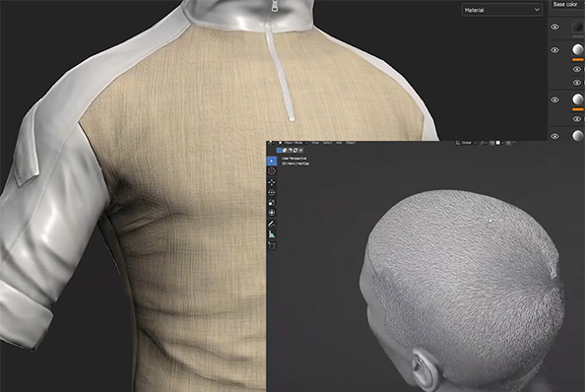Screen dimensions: 585x392
Task: Choose the Annotate pencil tool
Action: point(272,224)
